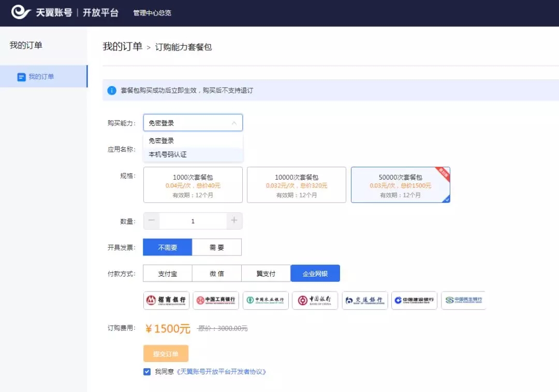The height and width of the screenshot is (392, 559).
Task: Select 本机号码认证 from the dropdown list
Action: tap(166, 154)
